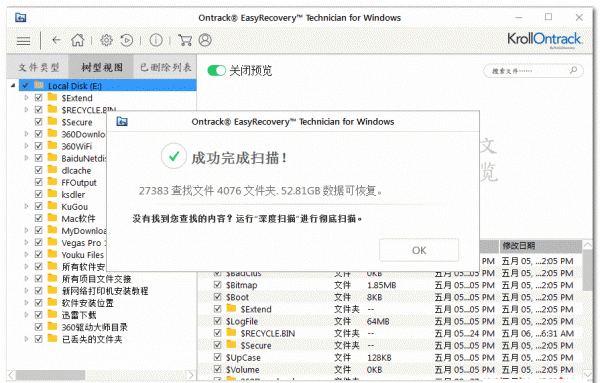Screen dimensions: 600x383
Task: Click the KuGou folder icon in tree
Action: pos(52,206)
